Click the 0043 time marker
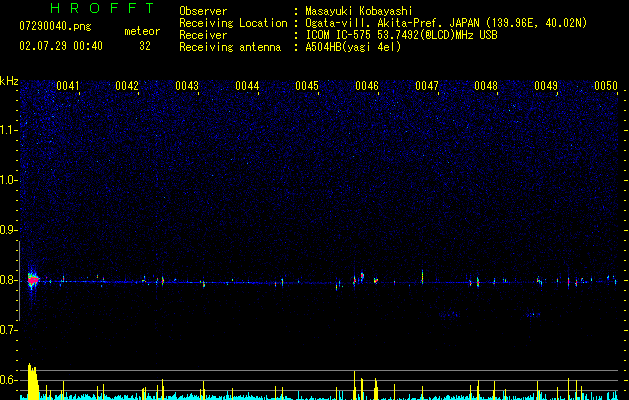629x400 pixels. 187,86
